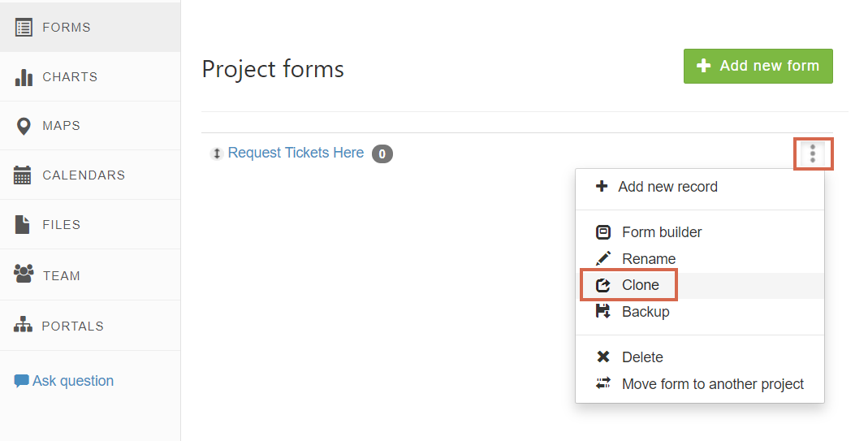Click the Forms list icon in sidebar

point(24,27)
